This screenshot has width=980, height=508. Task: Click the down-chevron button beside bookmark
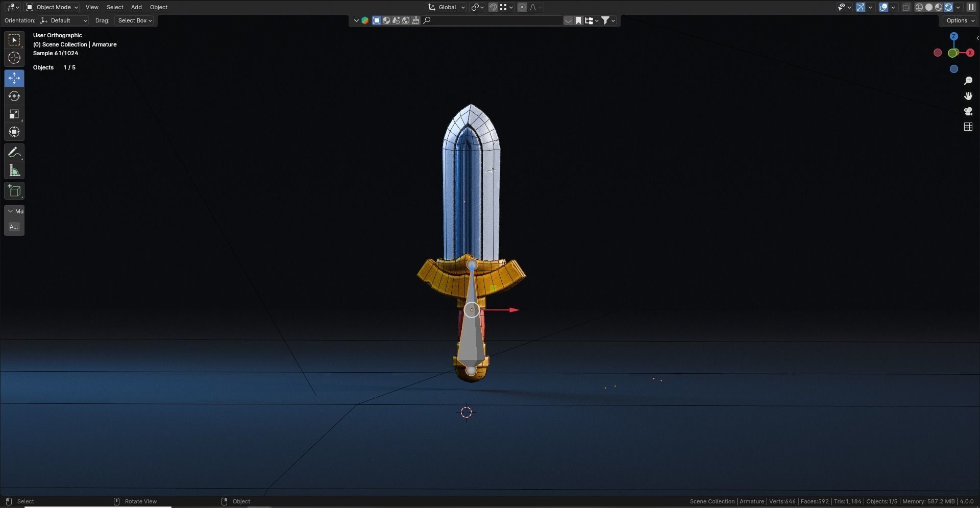(568, 20)
